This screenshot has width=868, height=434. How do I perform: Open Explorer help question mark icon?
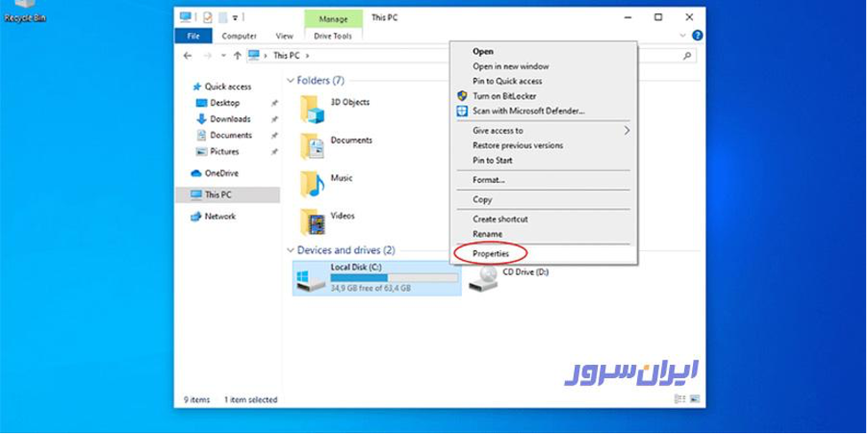point(697,36)
